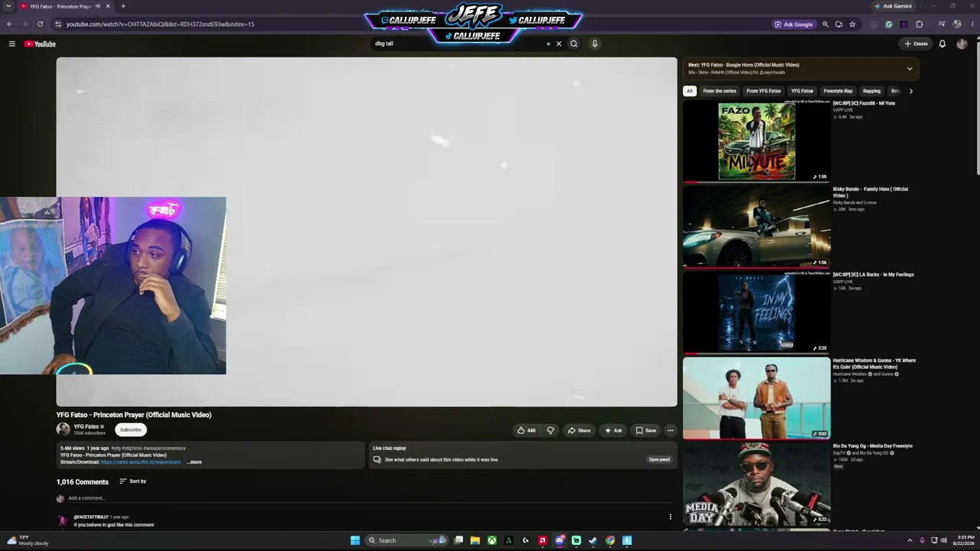
Task: Open the Chrome profile avatar
Action: click(x=956, y=24)
